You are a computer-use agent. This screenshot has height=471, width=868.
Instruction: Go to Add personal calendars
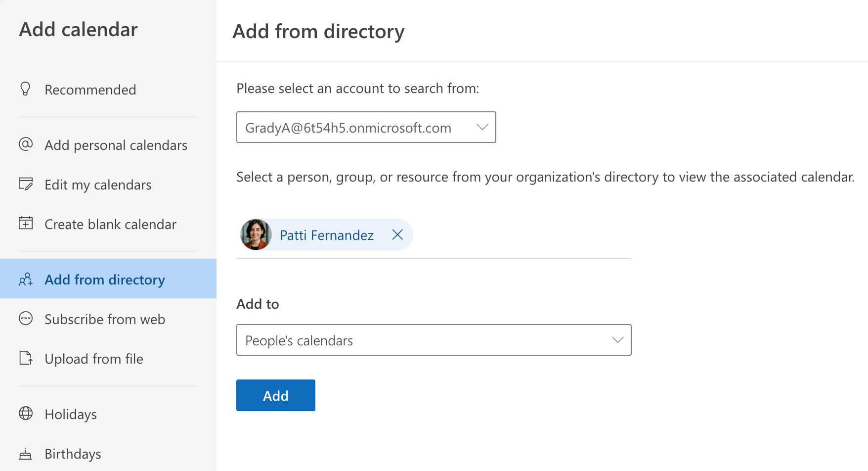(x=116, y=145)
